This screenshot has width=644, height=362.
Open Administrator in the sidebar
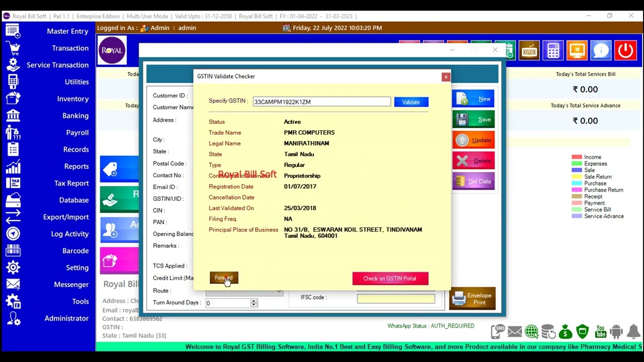(66, 318)
